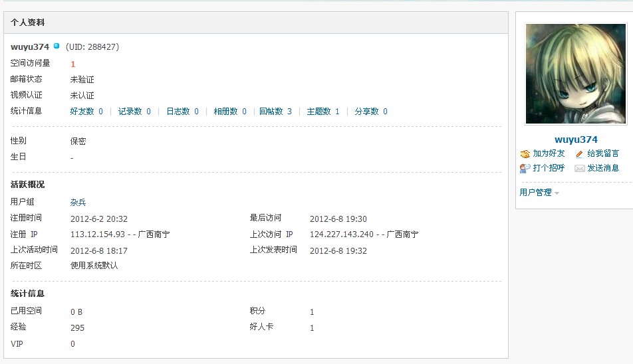Click last post time 2012-6-8 19:32
633x364 pixels.
click(338, 250)
